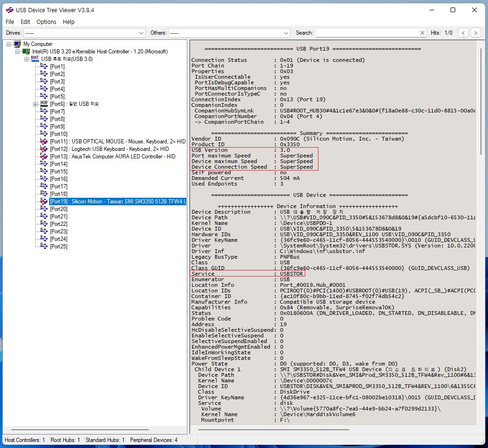488x448 pixels.
Task: Click Host Controllers: 1 in status bar
Action: (24, 440)
